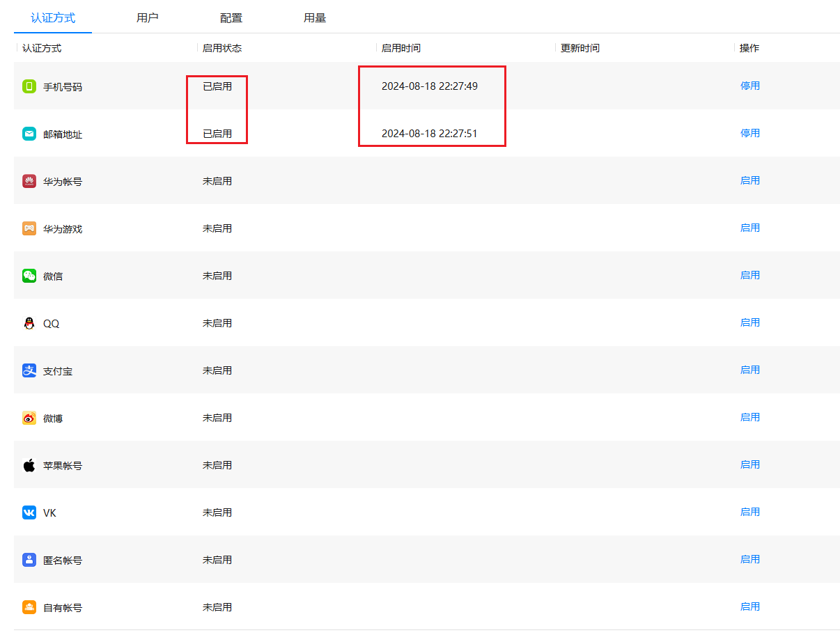Open the 配置 tab

point(231,18)
